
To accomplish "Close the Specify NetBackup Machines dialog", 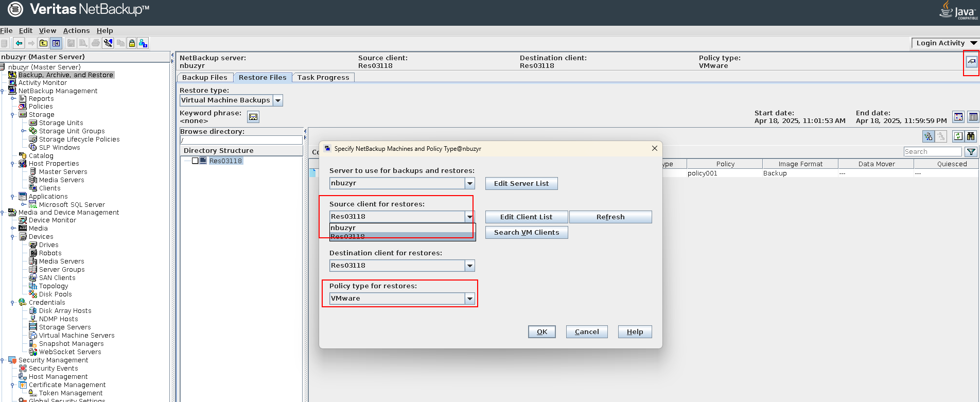I will 654,149.
